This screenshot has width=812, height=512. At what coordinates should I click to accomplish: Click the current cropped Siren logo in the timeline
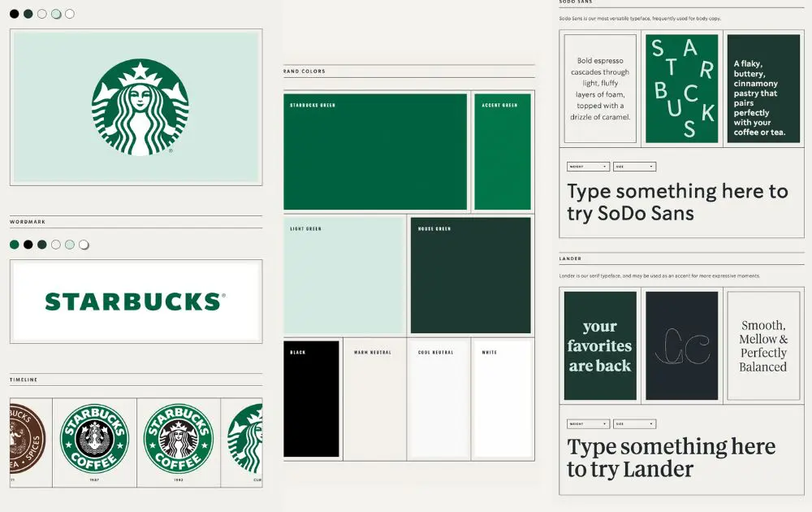[x=245, y=439]
